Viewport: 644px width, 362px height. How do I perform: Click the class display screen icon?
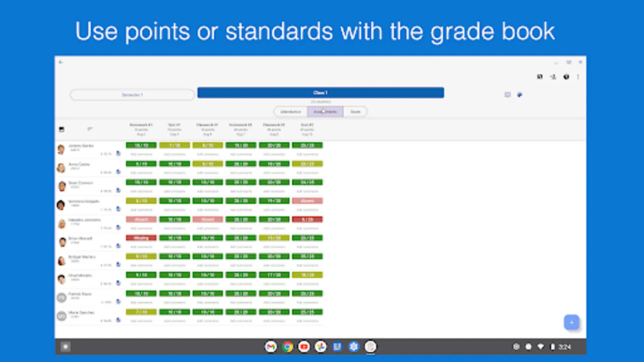click(x=508, y=95)
